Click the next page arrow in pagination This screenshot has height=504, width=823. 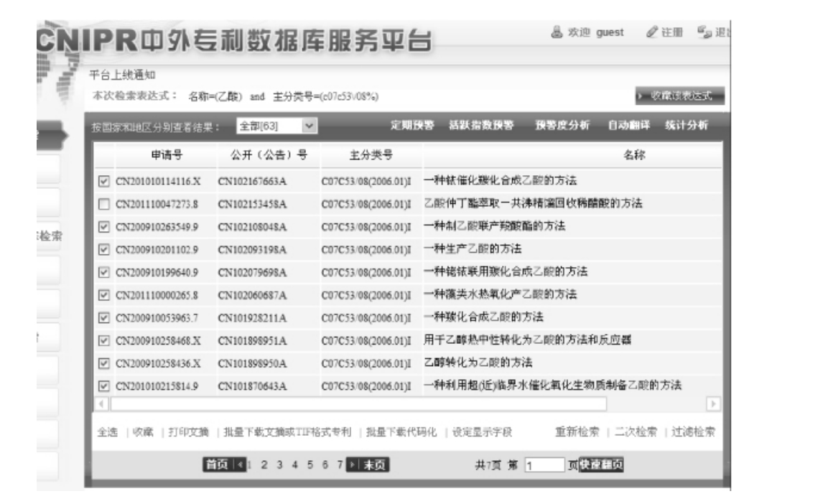tap(352, 465)
